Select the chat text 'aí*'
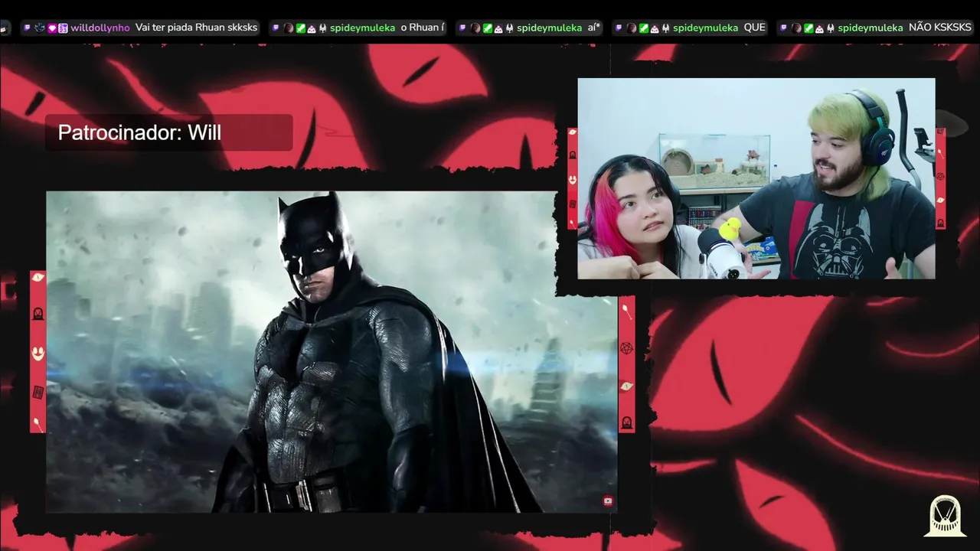The image size is (980, 551). (x=594, y=28)
